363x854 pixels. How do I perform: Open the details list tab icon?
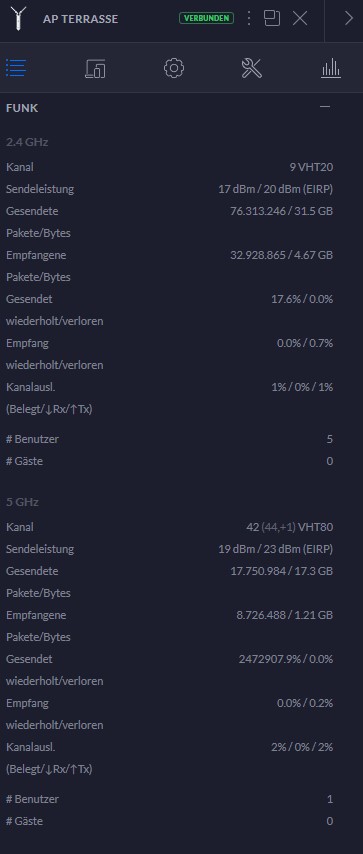click(16, 69)
